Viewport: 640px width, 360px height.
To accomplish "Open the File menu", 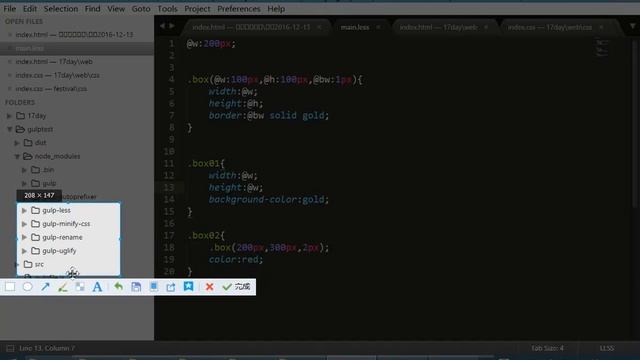I will pos(10,9).
